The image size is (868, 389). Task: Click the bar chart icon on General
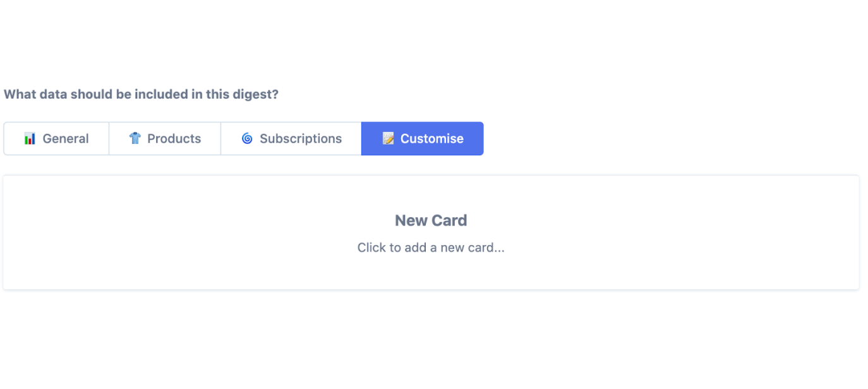coord(30,139)
